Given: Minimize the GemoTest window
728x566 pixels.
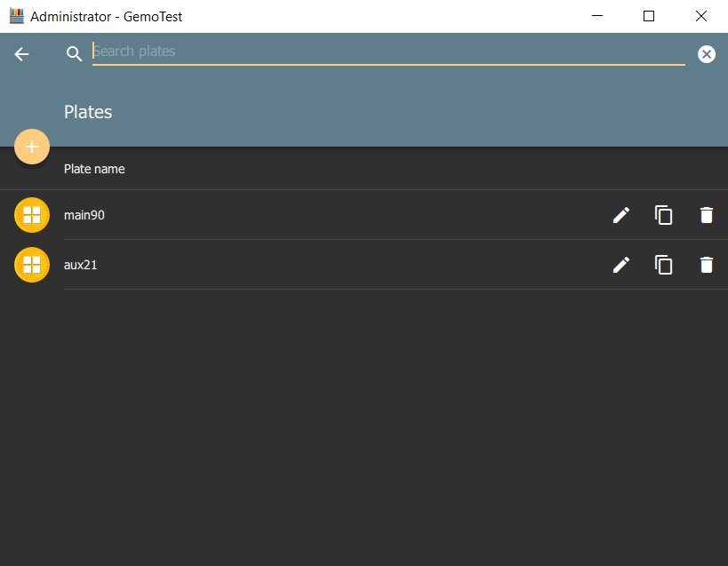Looking at the screenshot, I should (x=597, y=16).
